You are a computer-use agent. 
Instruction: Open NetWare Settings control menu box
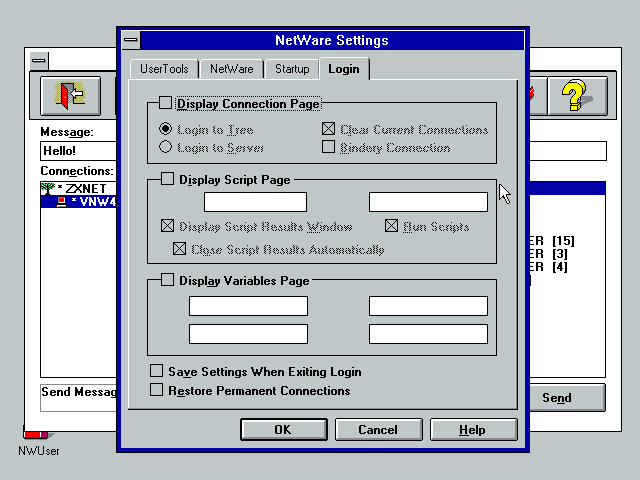tap(131, 40)
